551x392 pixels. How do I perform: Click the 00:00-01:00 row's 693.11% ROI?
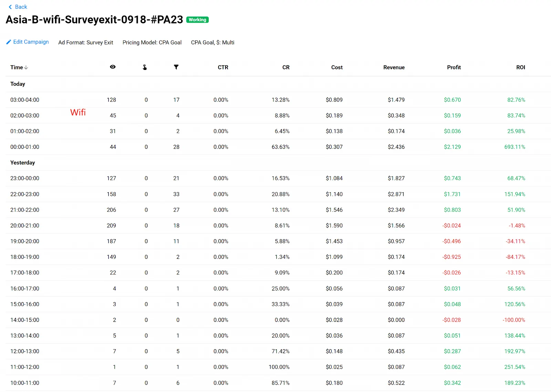coord(514,147)
